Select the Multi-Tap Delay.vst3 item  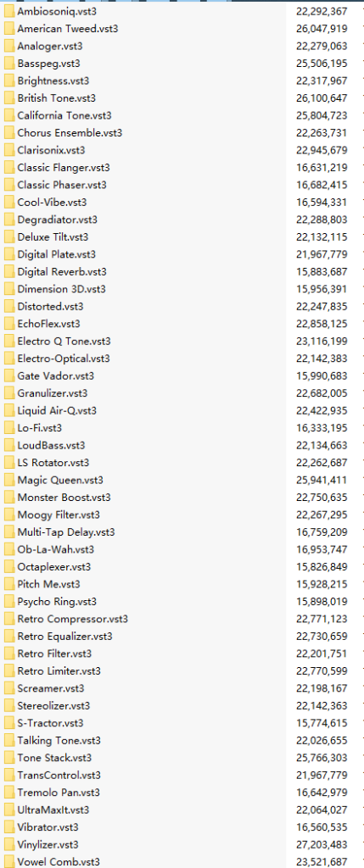point(66,532)
